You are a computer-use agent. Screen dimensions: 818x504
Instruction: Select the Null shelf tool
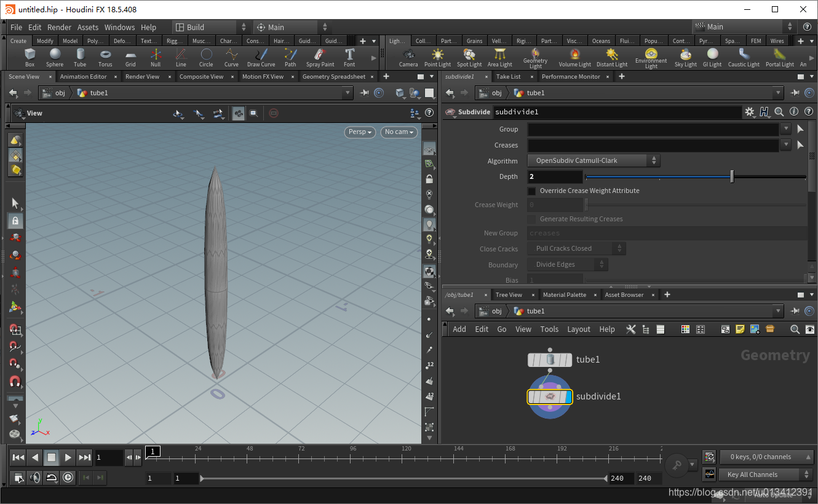coord(156,58)
